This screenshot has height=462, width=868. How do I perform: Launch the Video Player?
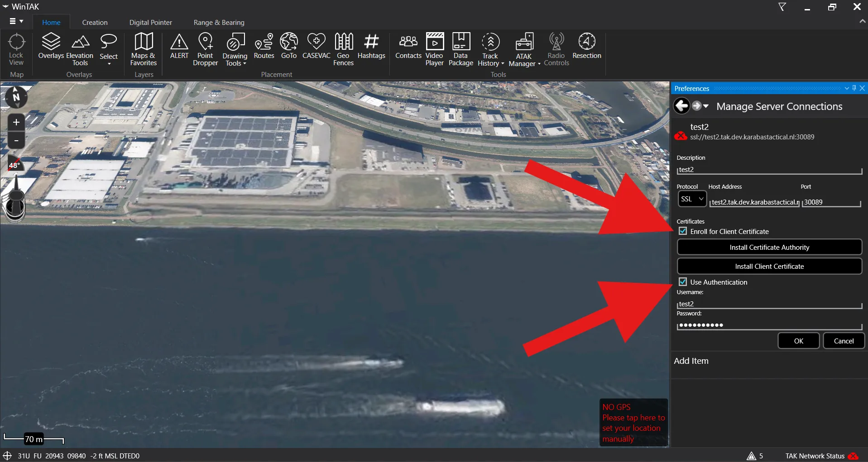tap(435, 50)
